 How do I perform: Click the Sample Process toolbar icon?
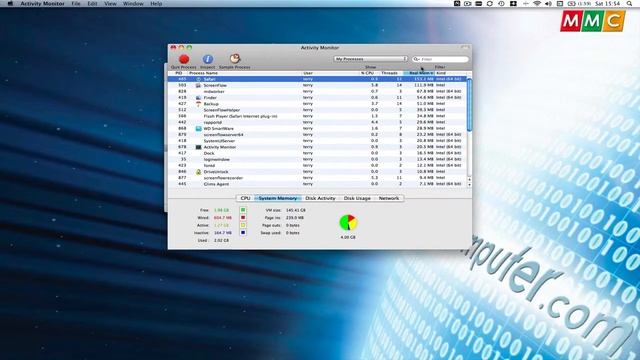pyautogui.click(x=235, y=59)
